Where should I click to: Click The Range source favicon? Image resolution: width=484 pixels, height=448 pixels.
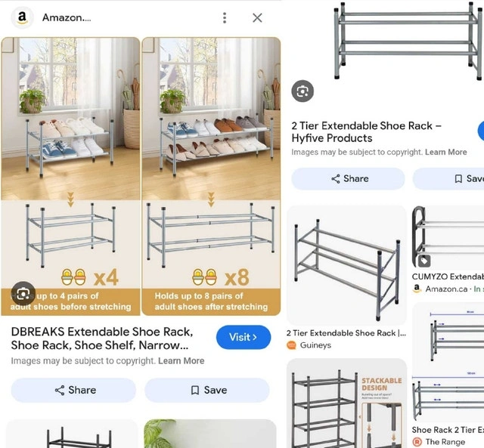(x=417, y=442)
